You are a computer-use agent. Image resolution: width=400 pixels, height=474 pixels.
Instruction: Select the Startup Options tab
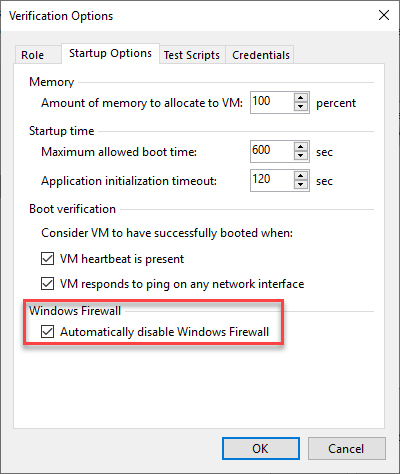110,53
